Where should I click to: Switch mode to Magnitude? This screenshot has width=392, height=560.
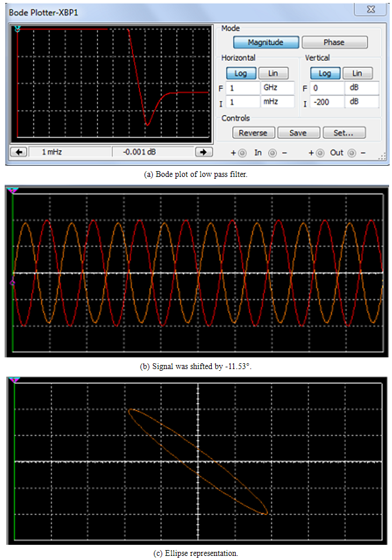(266, 43)
